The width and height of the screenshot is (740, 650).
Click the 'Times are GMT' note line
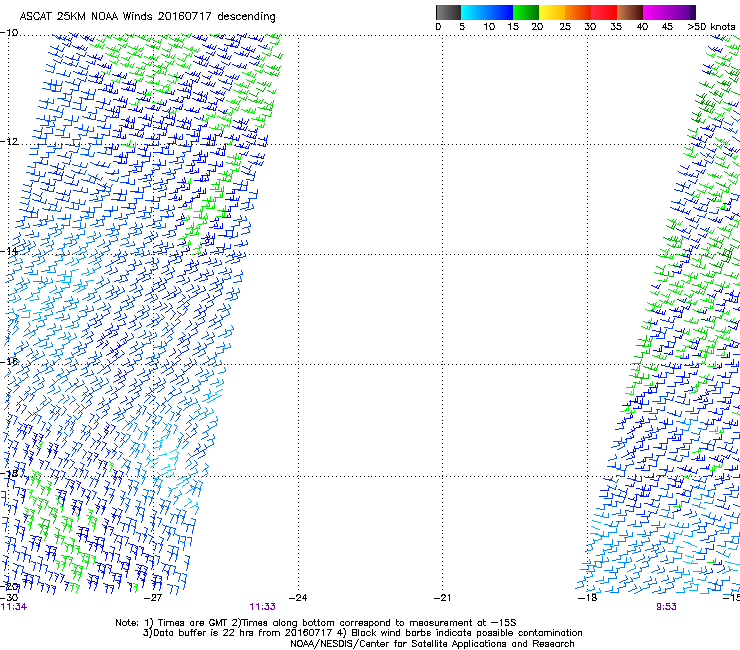click(316, 623)
